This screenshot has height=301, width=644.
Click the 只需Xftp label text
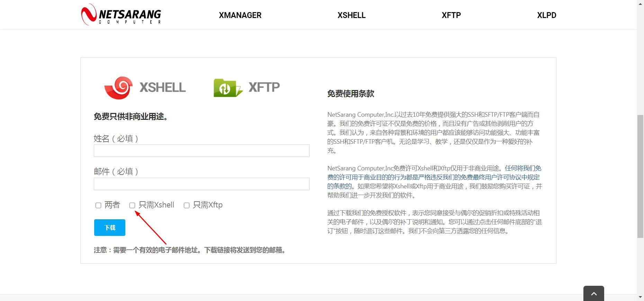[x=207, y=205]
